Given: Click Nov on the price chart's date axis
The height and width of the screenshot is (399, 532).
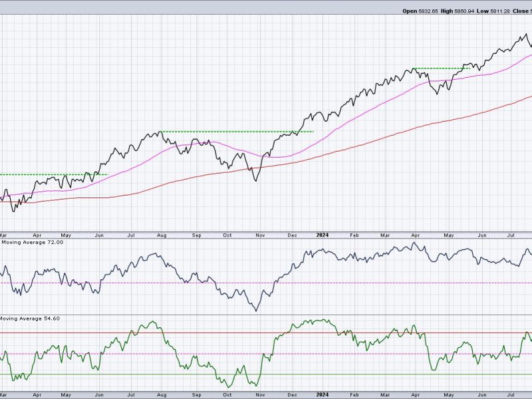Looking at the screenshot, I should [x=260, y=235].
